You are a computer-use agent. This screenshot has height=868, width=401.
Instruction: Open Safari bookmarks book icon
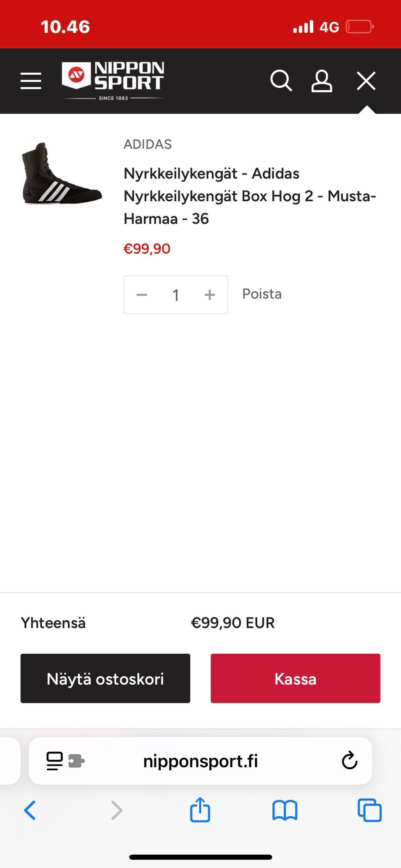[x=284, y=810]
